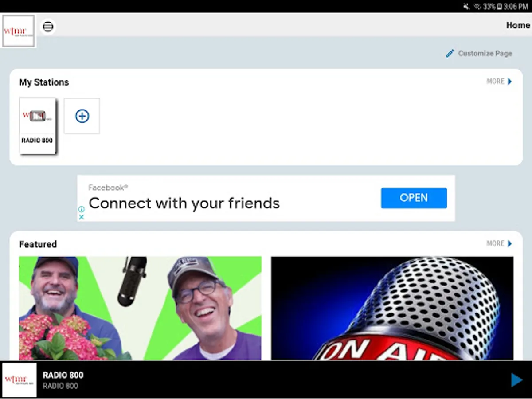Open the featured card with two laughing men
This screenshot has height=399, width=532.
140,308
